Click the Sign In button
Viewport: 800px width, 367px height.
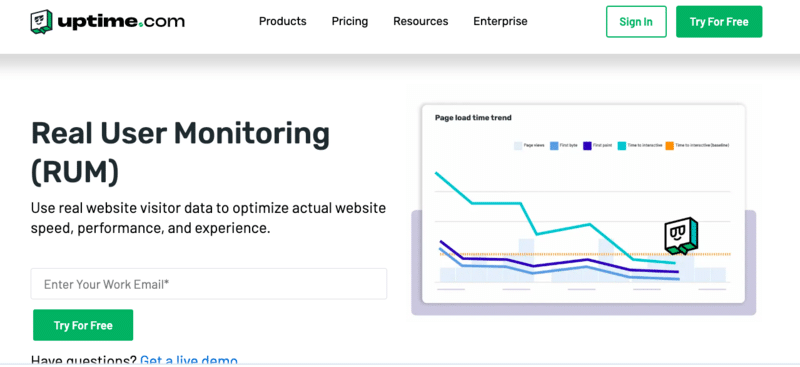pyautogui.click(x=636, y=21)
